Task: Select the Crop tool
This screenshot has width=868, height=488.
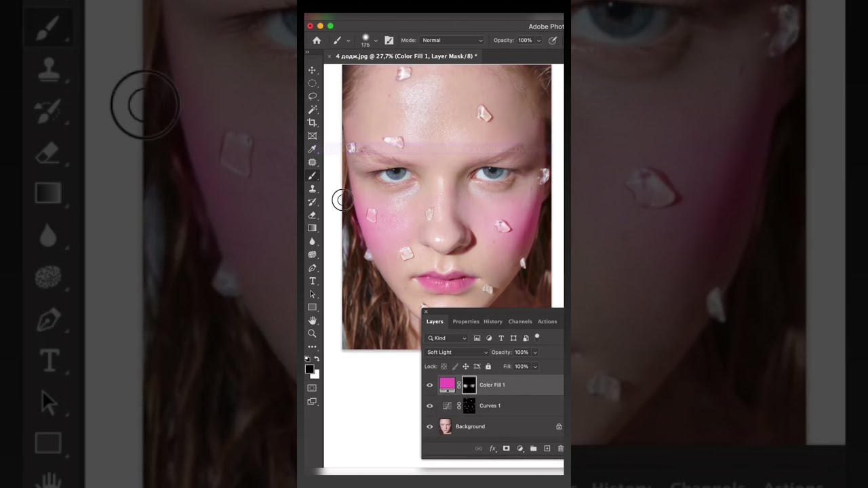Action: coord(313,123)
